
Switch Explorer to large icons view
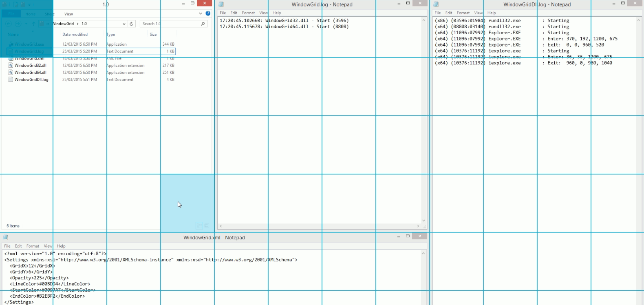[207, 225]
